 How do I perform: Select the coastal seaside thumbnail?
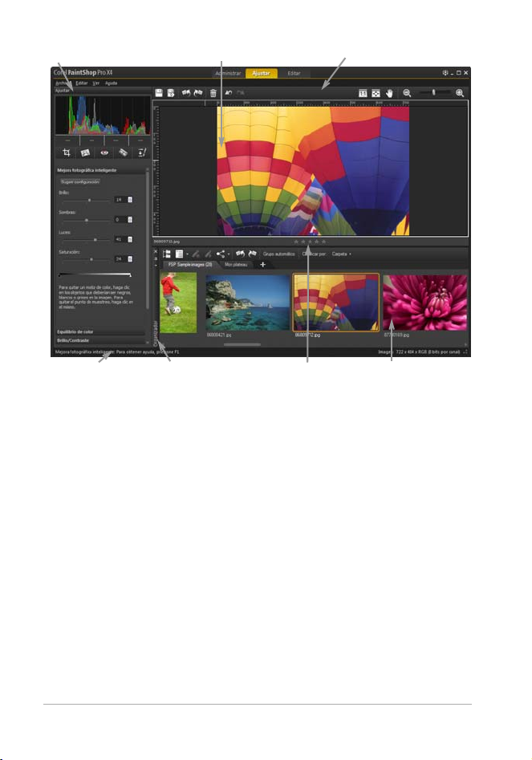point(248,303)
